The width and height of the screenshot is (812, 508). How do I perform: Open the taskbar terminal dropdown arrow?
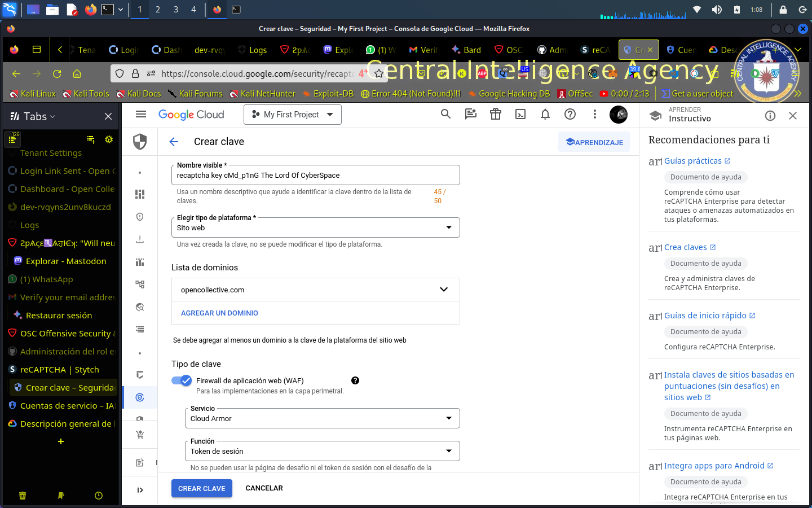pos(121,10)
